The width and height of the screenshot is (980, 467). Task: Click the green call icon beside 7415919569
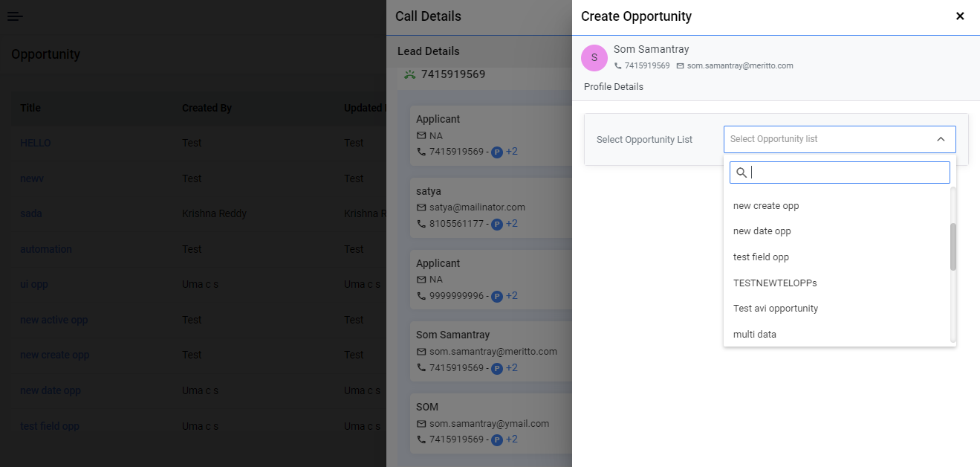[x=409, y=74]
